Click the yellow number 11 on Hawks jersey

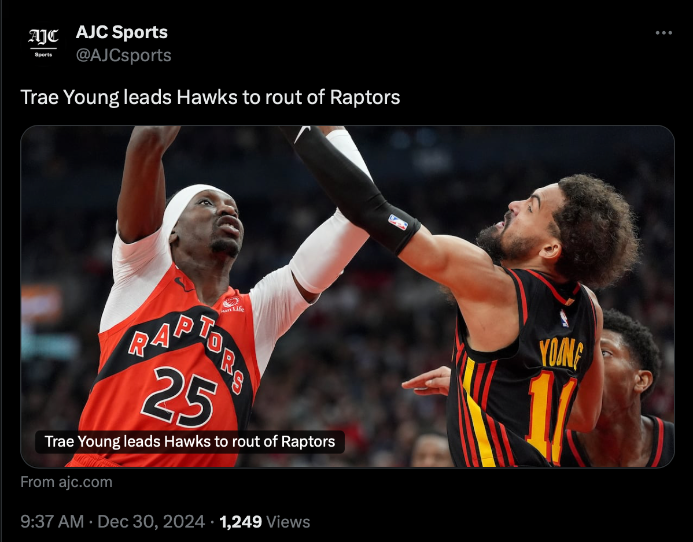(550, 416)
